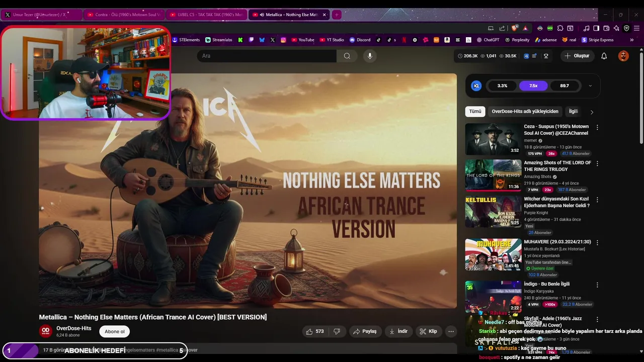Click the vidIQ logo in stats panel
This screenshot has width=644, height=362.
(x=476, y=86)
